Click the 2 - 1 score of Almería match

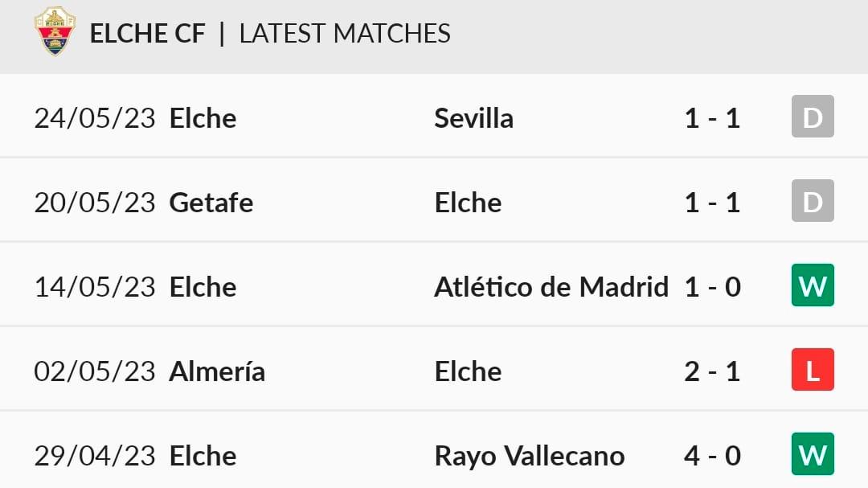coord(712,371)
